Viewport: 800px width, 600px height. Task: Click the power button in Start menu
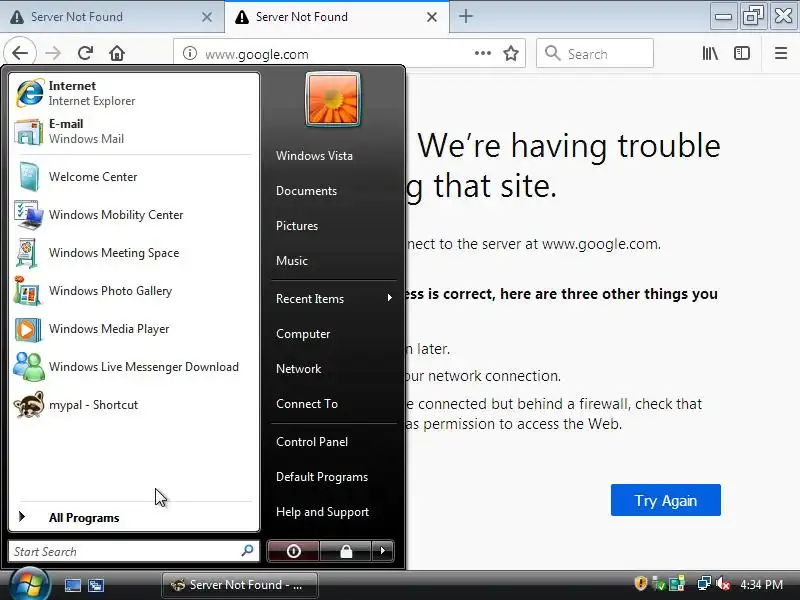(293, 551)
